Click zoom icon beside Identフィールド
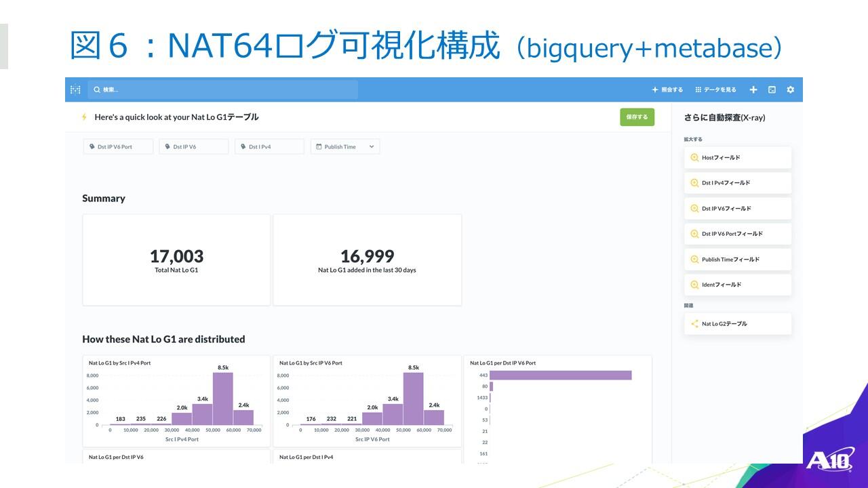Viewport: 868px width, 488px height. [694, 285]
